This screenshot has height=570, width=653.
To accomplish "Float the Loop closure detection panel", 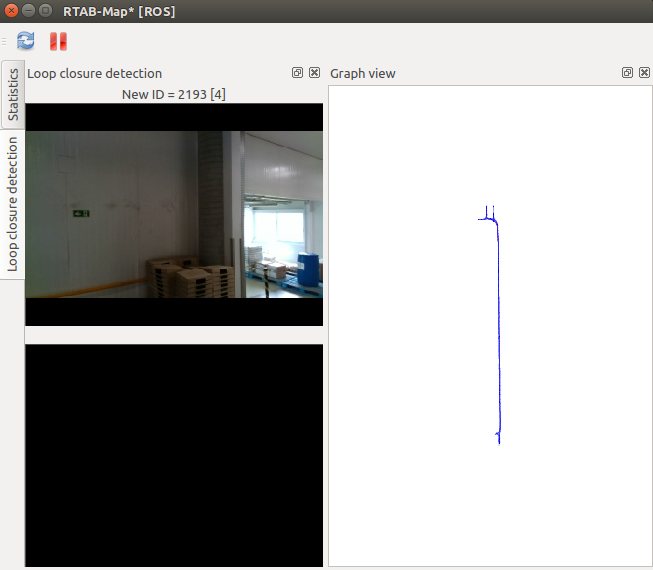I will point(298,73).
